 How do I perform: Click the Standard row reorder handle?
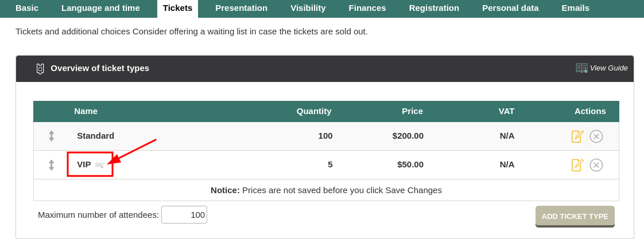click(x=52, y=136)
